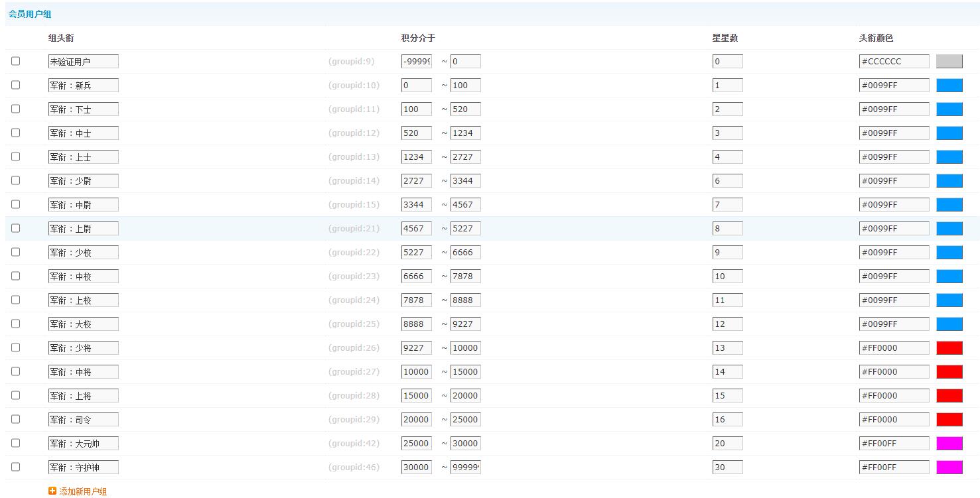Edit the 军衔：新兵 title field
The height and width of the screenshot is (498, 980).
[84, 85]
